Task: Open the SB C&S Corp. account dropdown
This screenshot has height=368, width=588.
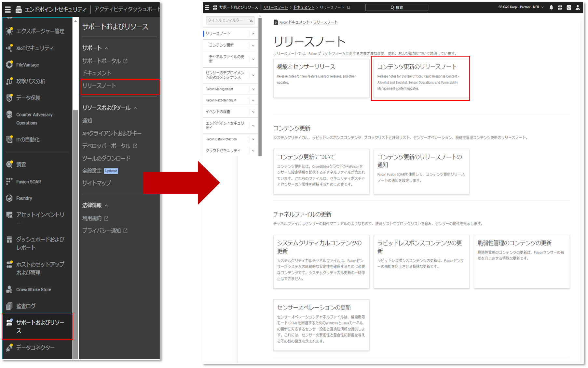Action: pos(521,7)
